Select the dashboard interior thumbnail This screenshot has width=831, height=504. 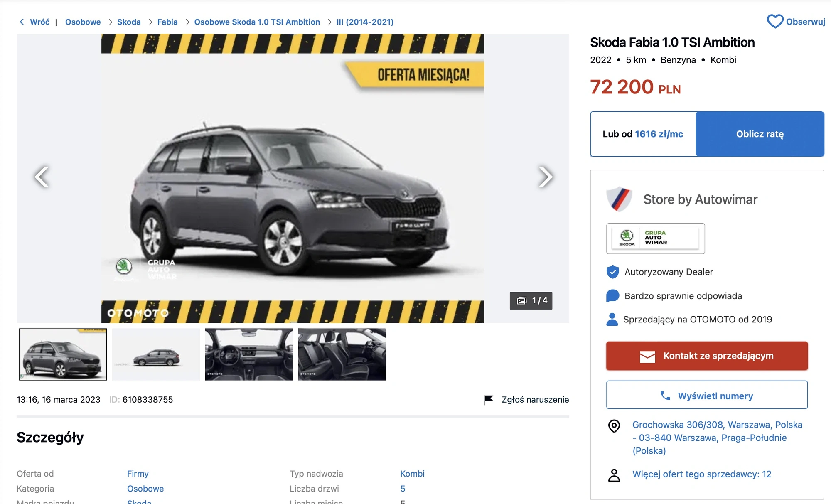click(249, 354)
